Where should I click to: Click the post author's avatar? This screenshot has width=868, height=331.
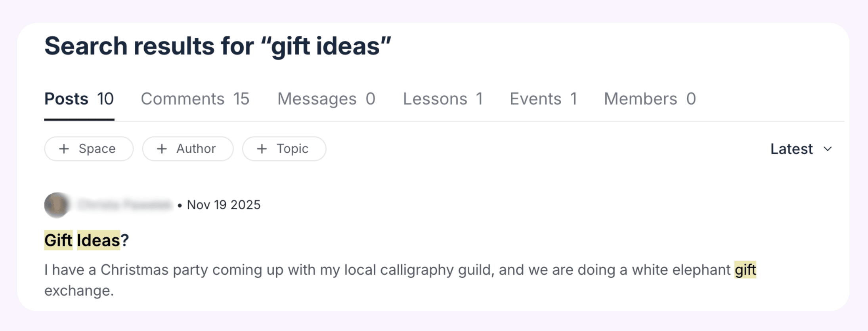point(56,205)
